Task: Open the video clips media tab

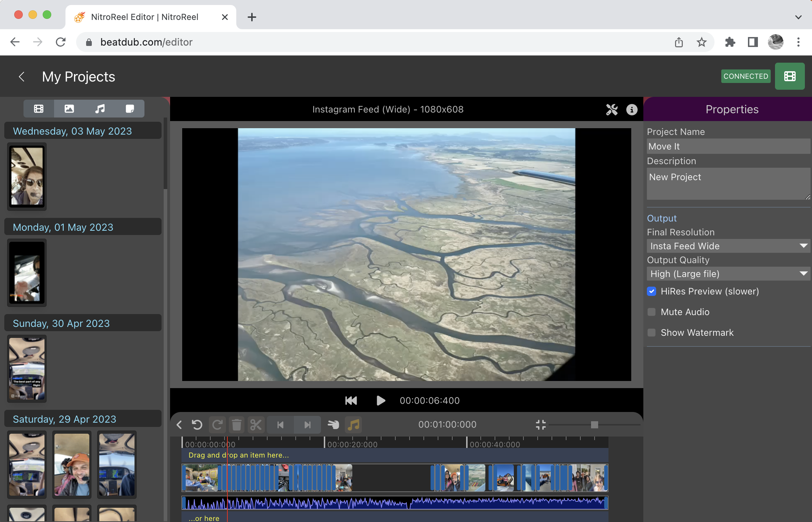Action: [39, 109]
